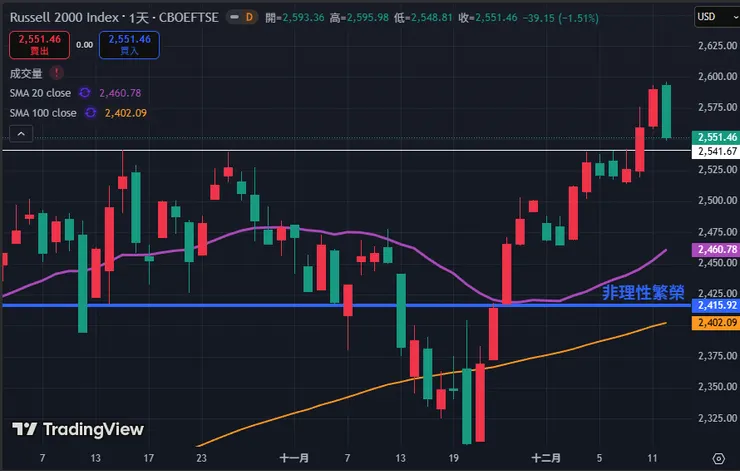Click the 11 date label on the time axis
The image size is (740, 471).
point(652,458)
